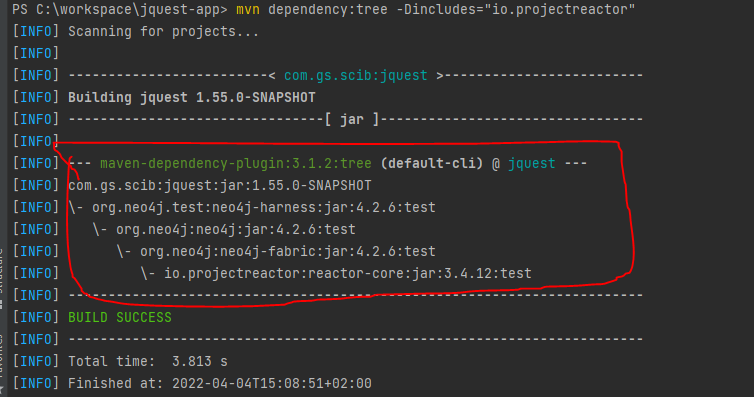This screenshot has width=754, height=397.
Task: Click the -Dincludes="io.projectreactor" argument
Action: click(x=515, y=9)
